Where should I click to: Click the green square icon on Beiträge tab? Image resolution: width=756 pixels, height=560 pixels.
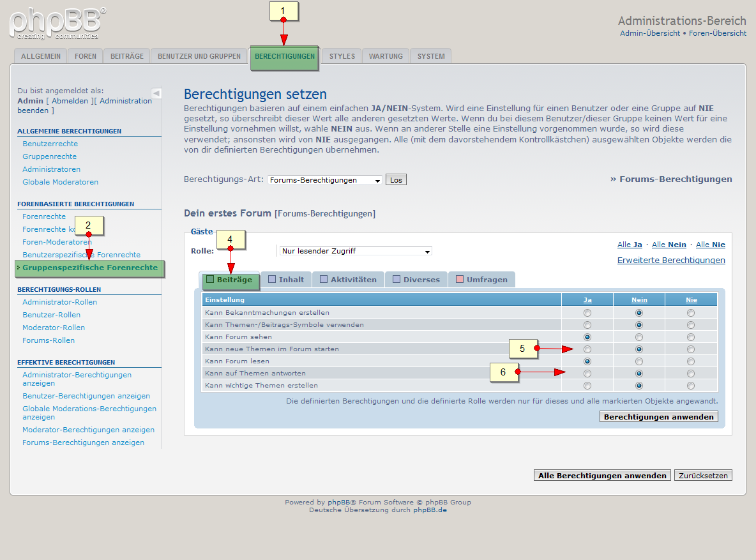(209, 280)
